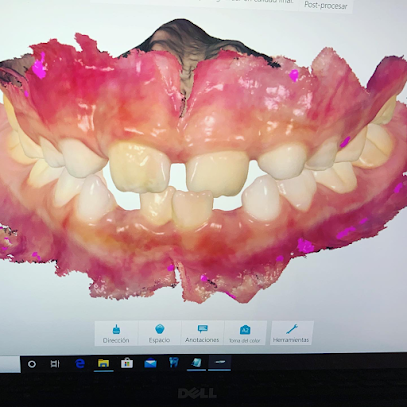Open the Herramientas menu
The width and height of the screenshot is (407, 407).
(291, 333)
